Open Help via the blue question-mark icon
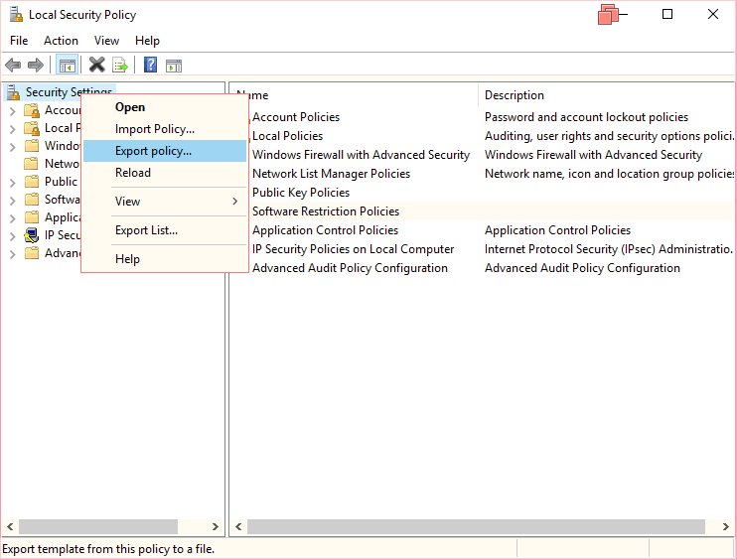 pos(150,66)
